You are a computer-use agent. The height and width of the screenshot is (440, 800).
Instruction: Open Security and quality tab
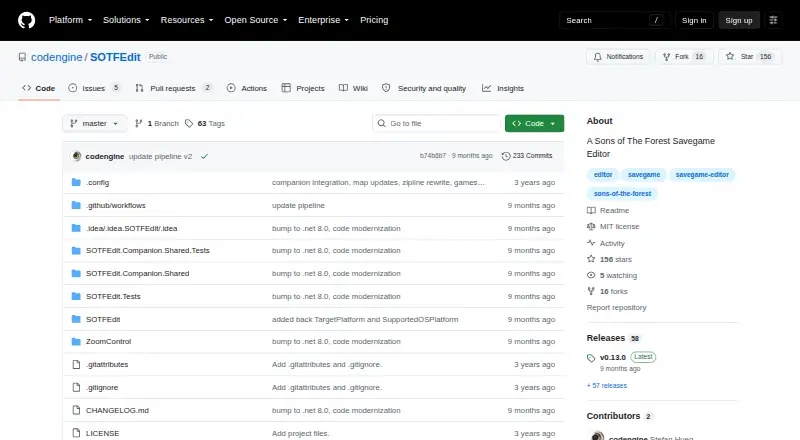point(424,88)
